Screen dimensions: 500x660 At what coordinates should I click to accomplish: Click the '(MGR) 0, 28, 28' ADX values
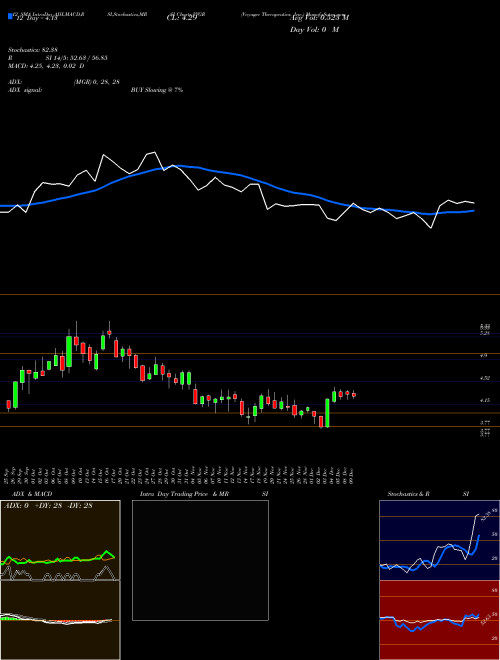(96, 82)
